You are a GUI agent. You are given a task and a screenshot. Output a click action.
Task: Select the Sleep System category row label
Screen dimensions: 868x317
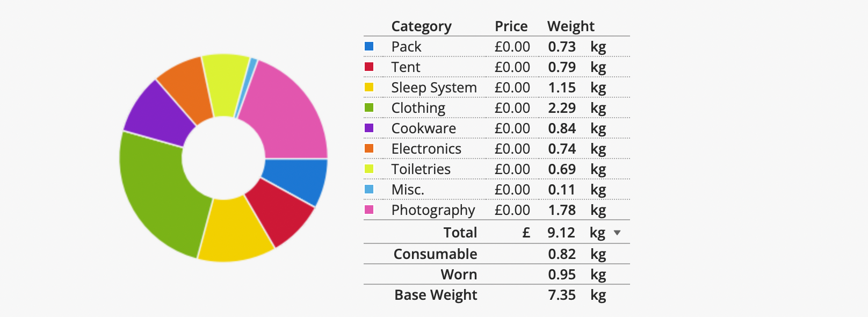[x=433, y=88]
